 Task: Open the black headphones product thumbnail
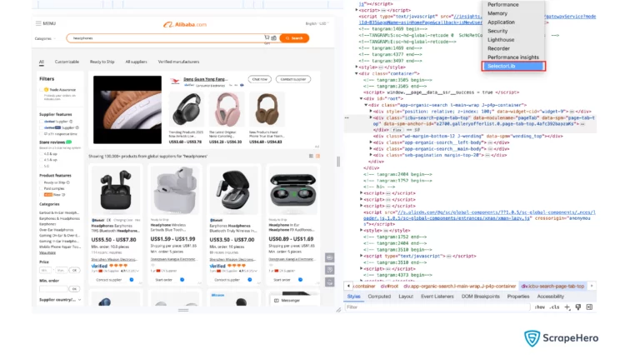186,109
